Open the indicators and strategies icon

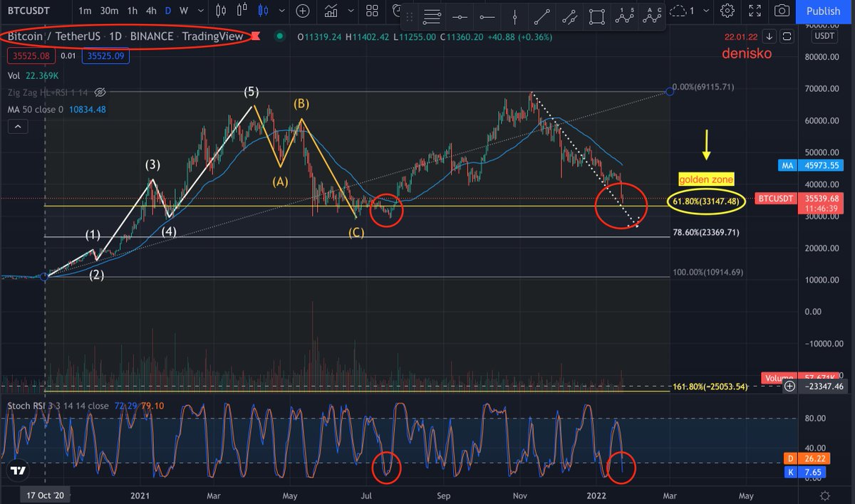pyautogui.click(x=331, y=11)
